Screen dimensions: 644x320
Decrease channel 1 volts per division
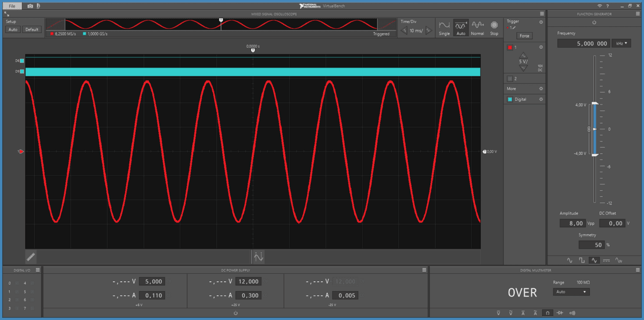(524, 68)
